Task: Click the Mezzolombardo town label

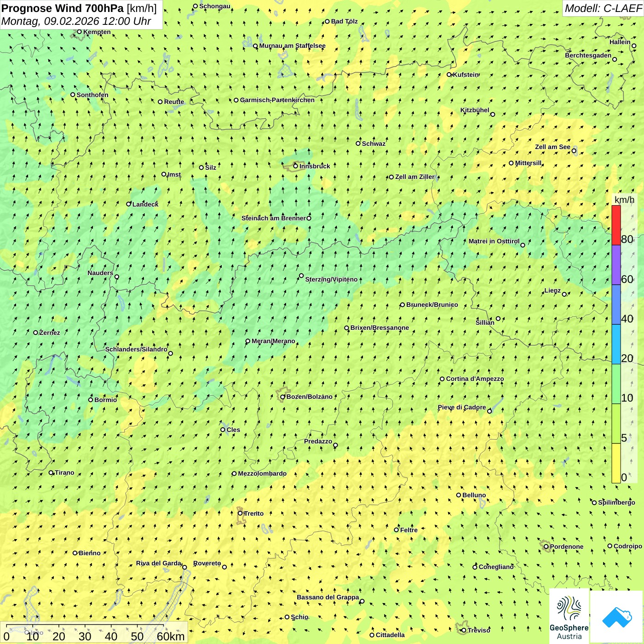Action: [262, 473]
